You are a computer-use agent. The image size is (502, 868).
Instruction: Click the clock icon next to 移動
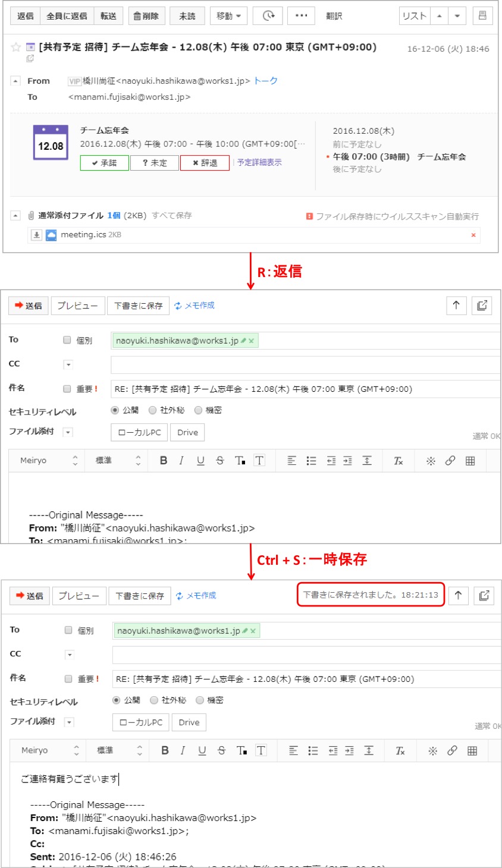(268, 16)
